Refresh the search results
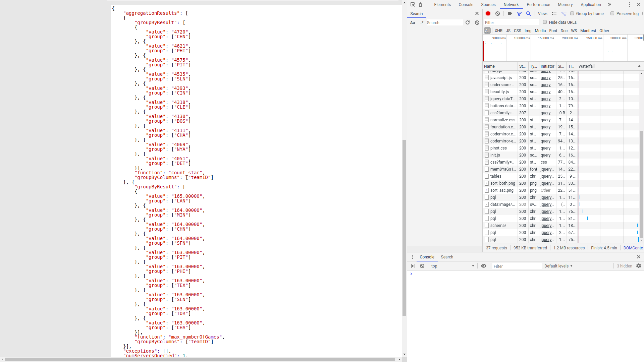This screenshot has width=644, height=362. 468,22
